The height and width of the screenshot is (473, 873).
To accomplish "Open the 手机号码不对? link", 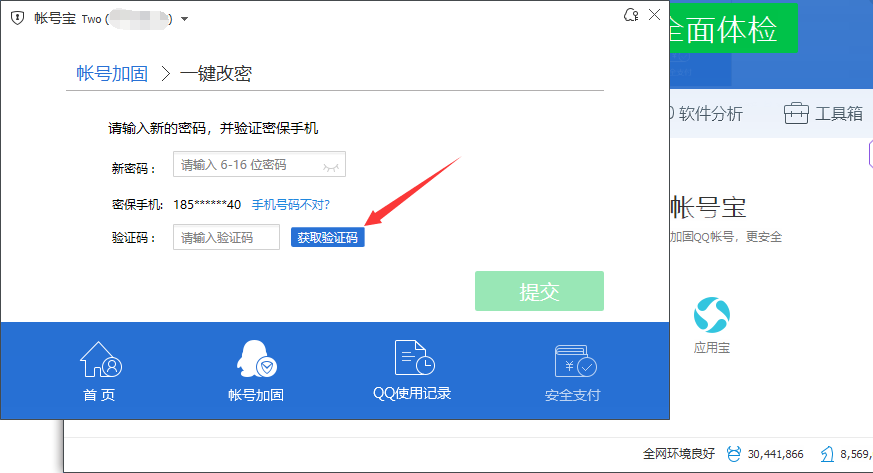I will pos(291,205).
